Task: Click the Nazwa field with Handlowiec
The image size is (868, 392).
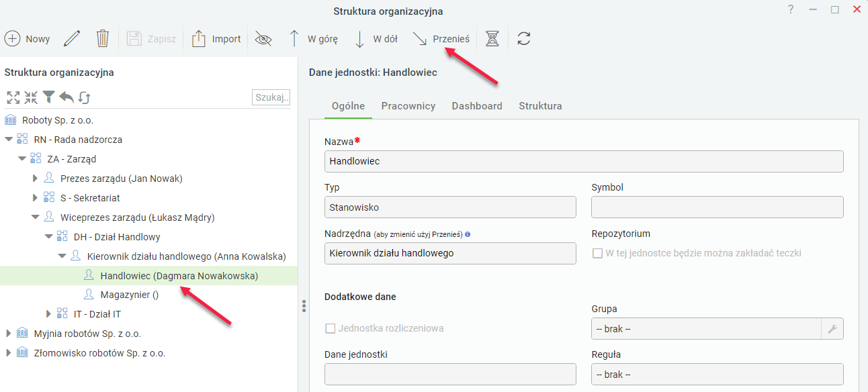Action: point(584,161)
